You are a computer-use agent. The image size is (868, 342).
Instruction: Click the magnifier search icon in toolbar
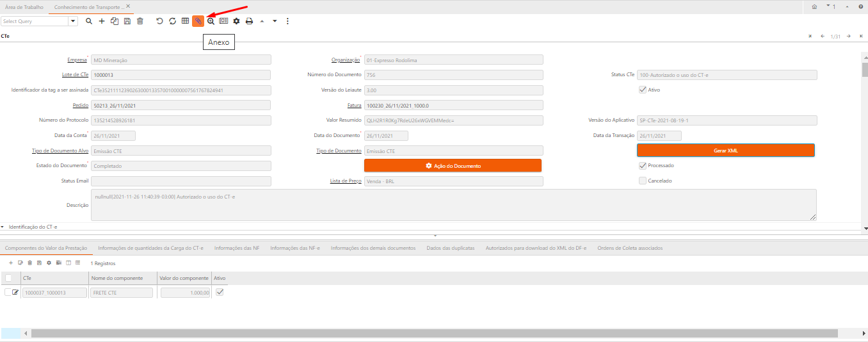[89, 21]
